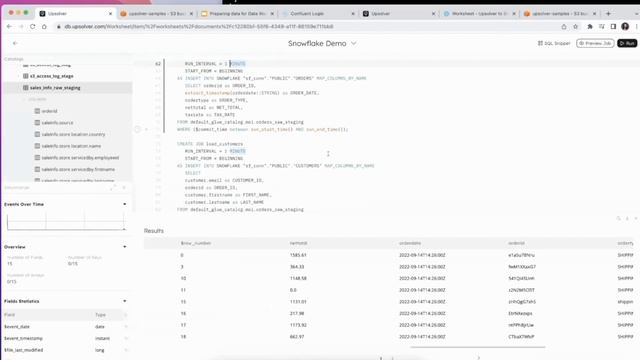Bookmark this page with the star icon
The width and height of the screenshot is (640, 360).
(576, 27)
